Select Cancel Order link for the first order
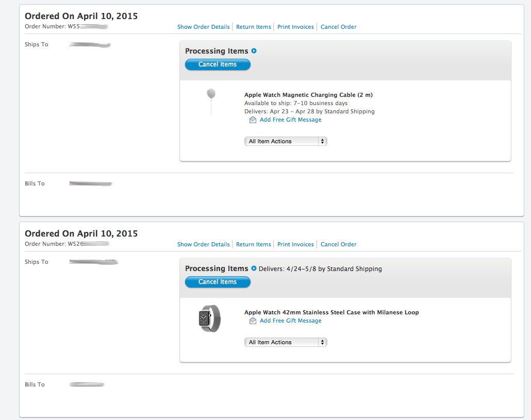The height and width of the screenshot is (420, 531). [338, 27]
